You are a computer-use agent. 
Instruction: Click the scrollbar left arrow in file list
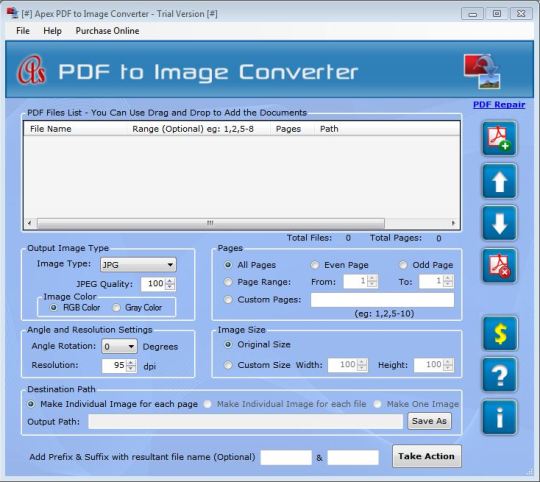[29, 223]
